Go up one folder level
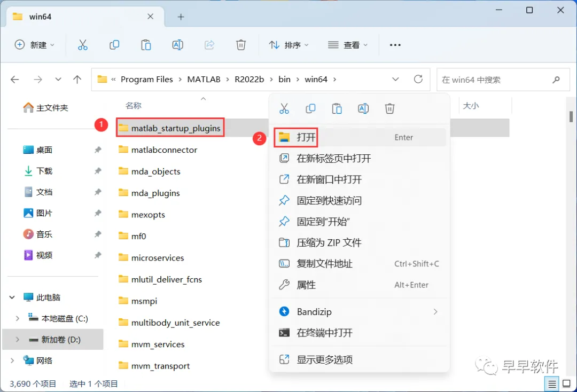Image resolution: width=577 pixels, height=392 pixels. tap(77, 80)
